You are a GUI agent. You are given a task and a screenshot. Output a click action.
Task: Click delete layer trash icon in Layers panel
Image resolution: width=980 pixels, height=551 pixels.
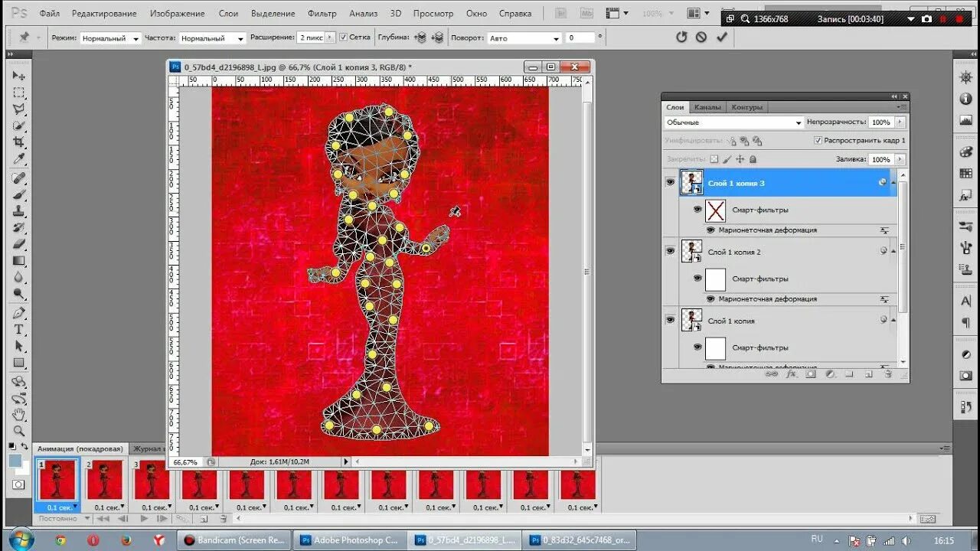point(888,374)
